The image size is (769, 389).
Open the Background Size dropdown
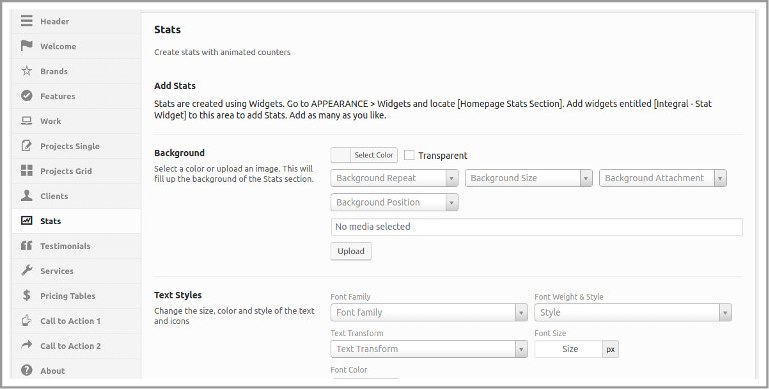pyautogui.click(x=529, y=178)
